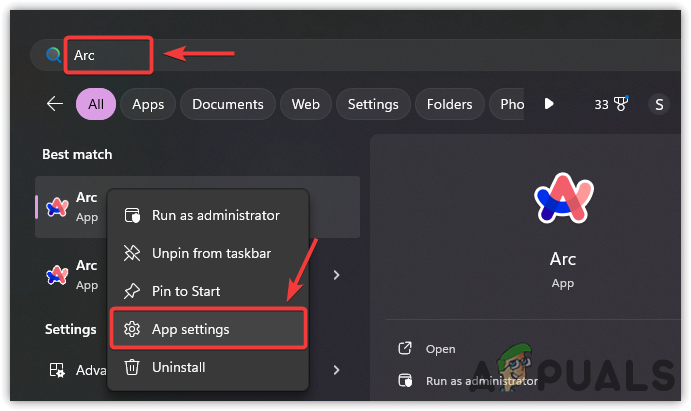This screenshot has width=691, height=411.
Task: Click the shield icon beside Run as administrator
Action: tap(132, 215)
